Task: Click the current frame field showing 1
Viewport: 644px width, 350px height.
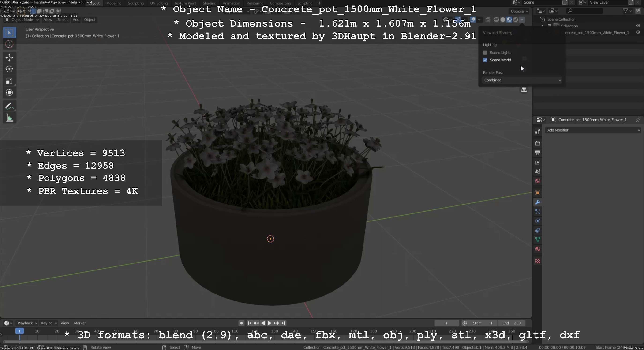Action: pos(446,323)
